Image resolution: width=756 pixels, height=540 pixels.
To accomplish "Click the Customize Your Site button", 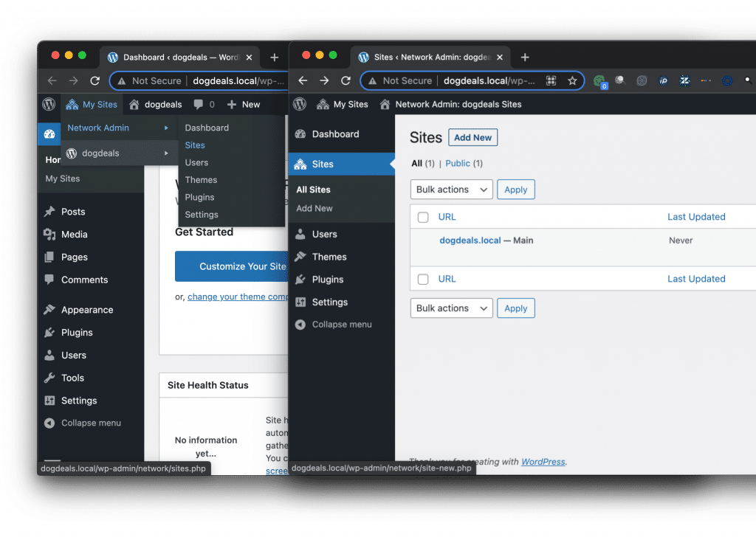I will 232,266.
